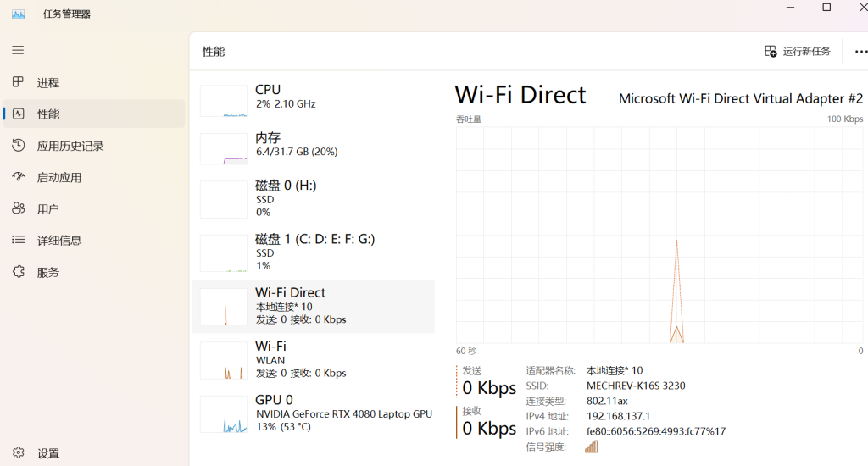Open the three-dot more options menu
Screen dimensions: 868x466
(x=860, y=52)
